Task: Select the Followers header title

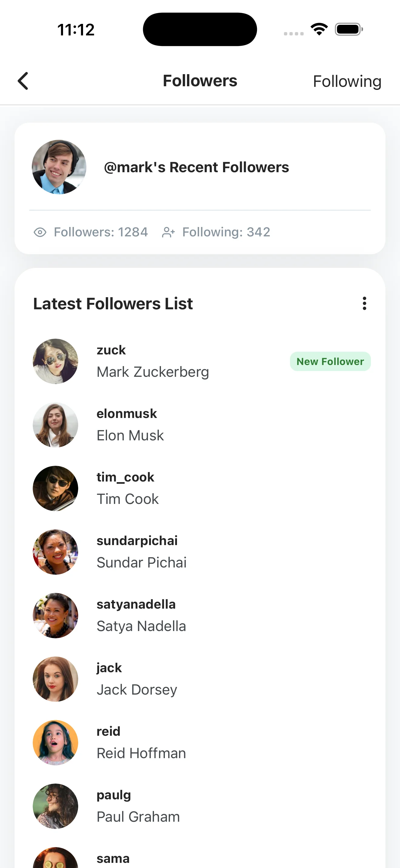Action: point(200,81)
